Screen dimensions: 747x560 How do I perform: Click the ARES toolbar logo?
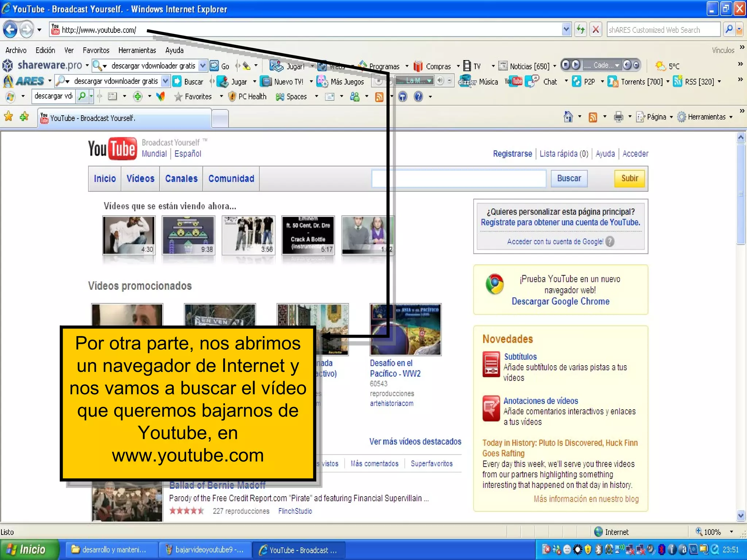click(23, 81)
